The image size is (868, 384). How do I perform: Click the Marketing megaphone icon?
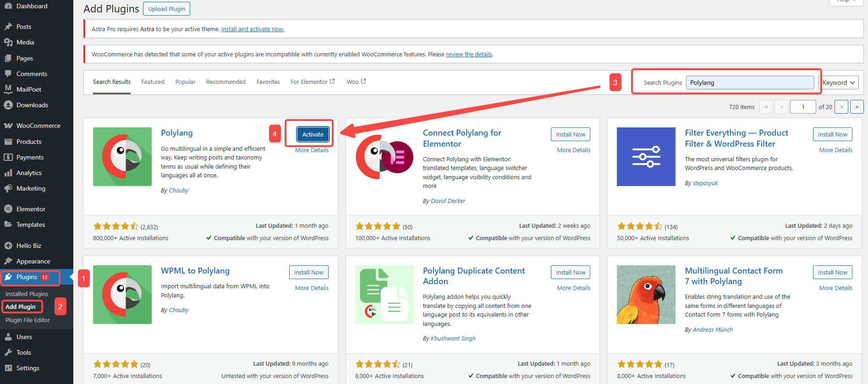pos(8,188)
